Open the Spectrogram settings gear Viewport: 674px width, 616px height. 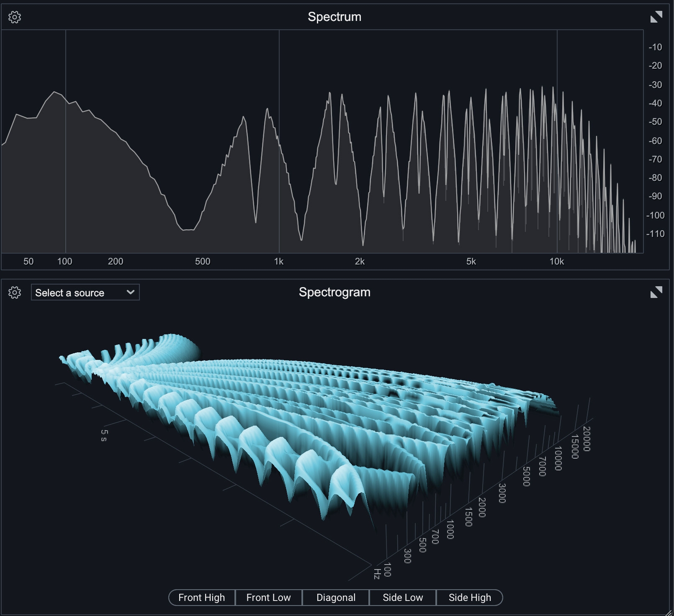click(x=15, y=293)
